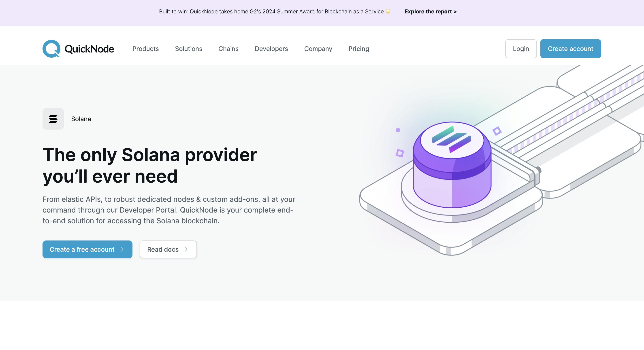Click the paragraph starting From elastic APIs
644x350 pixels.
(169, 210)
